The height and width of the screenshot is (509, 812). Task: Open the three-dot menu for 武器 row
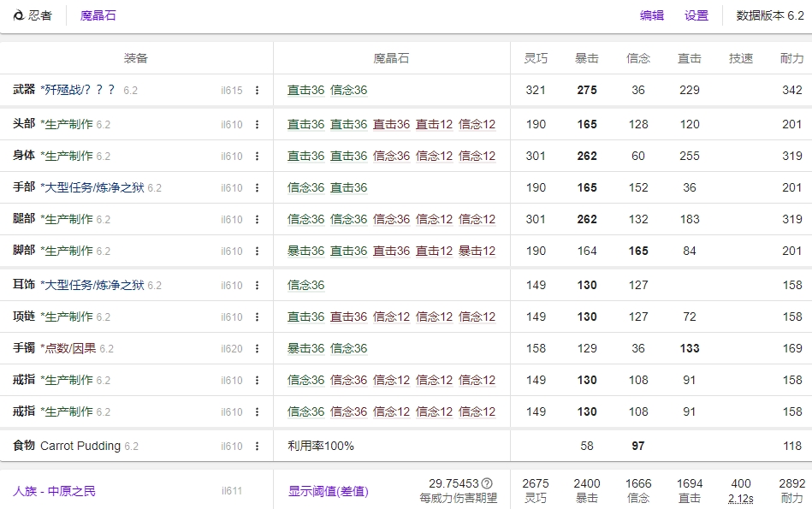257,91
